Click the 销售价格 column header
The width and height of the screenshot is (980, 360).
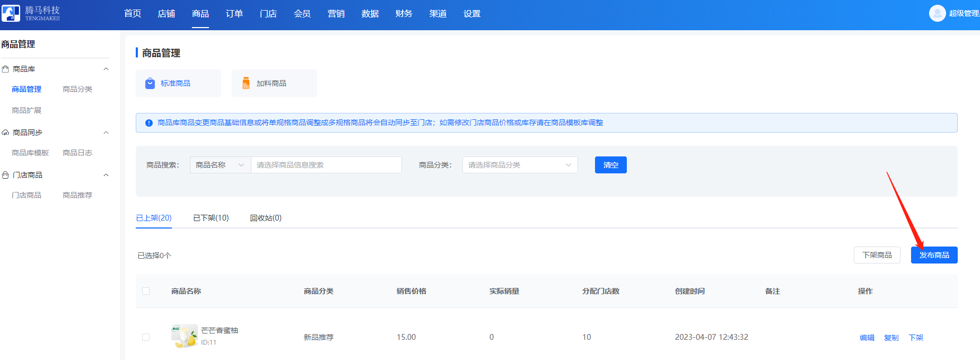click(412, 291)
